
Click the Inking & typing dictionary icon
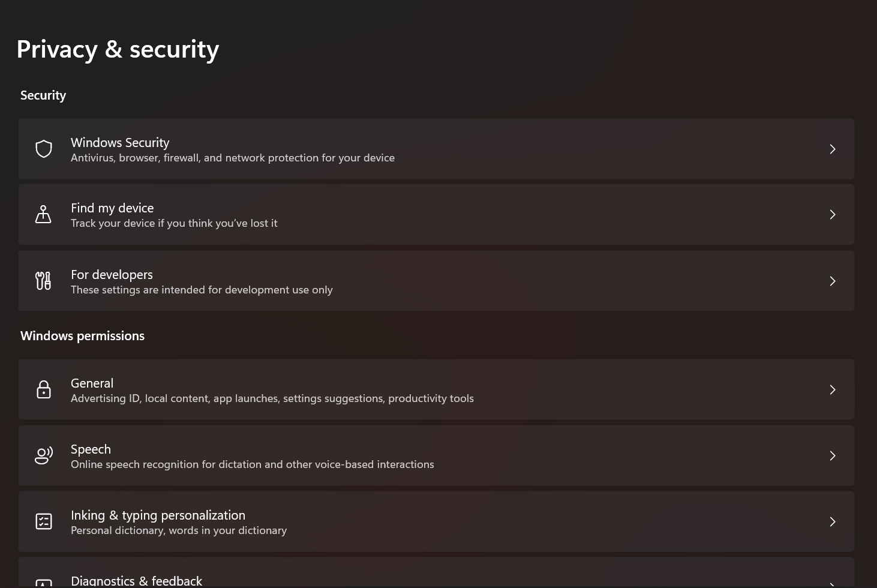pos(44,521)
